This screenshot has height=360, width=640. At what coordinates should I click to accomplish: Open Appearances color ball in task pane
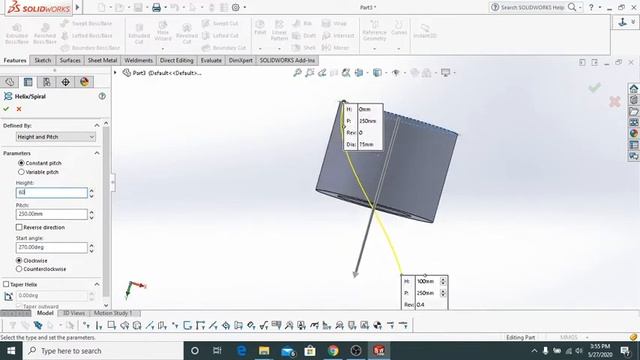pos(633,133)
